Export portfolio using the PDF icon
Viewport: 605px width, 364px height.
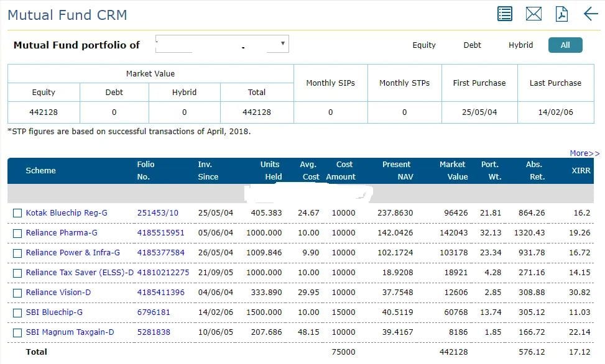tap(561, 14)
